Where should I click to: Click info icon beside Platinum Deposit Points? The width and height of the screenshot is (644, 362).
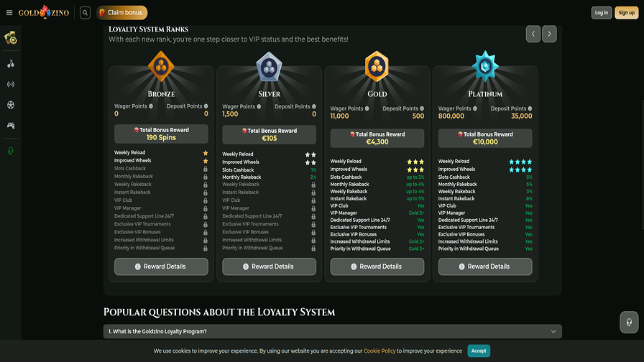coord(530,108)
